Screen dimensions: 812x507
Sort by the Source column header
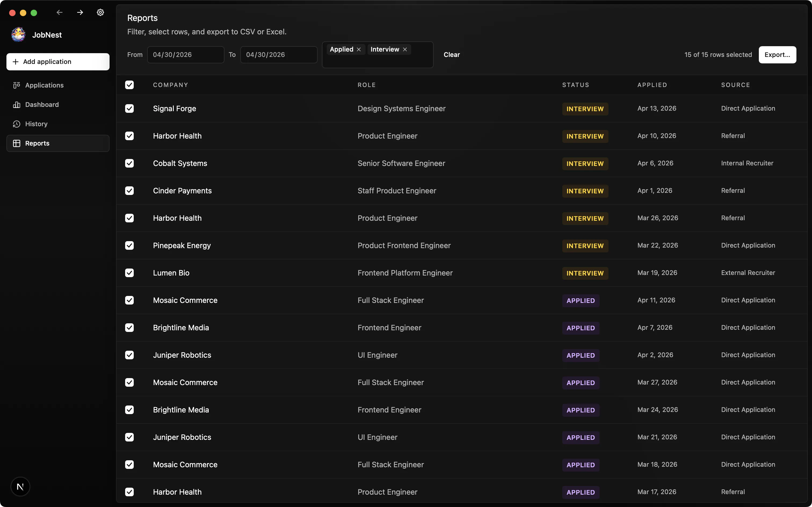coord(735,85)
